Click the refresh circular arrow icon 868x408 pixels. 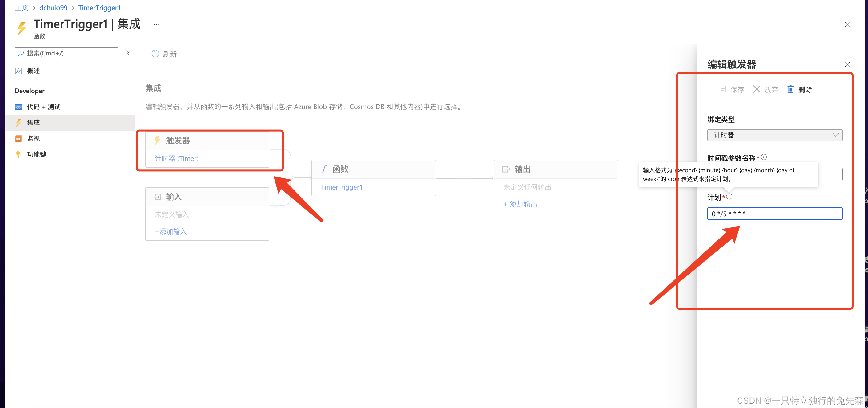[155, 54]
